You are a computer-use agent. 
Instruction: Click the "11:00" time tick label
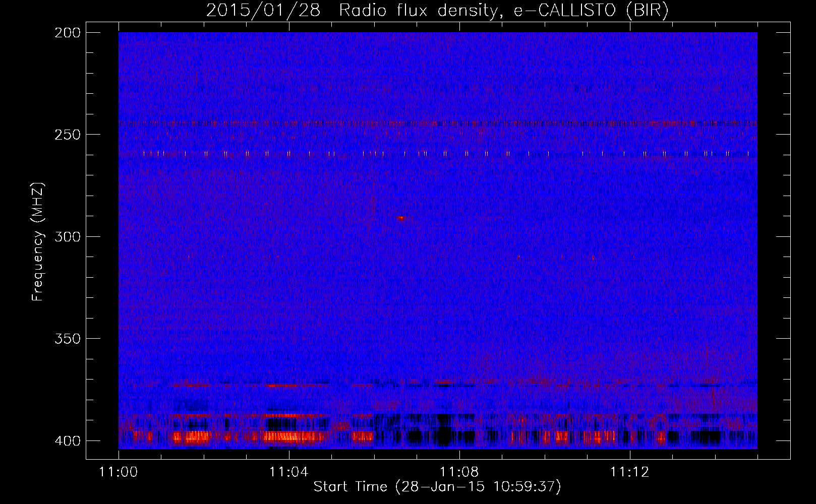click(x=119, y=472)
